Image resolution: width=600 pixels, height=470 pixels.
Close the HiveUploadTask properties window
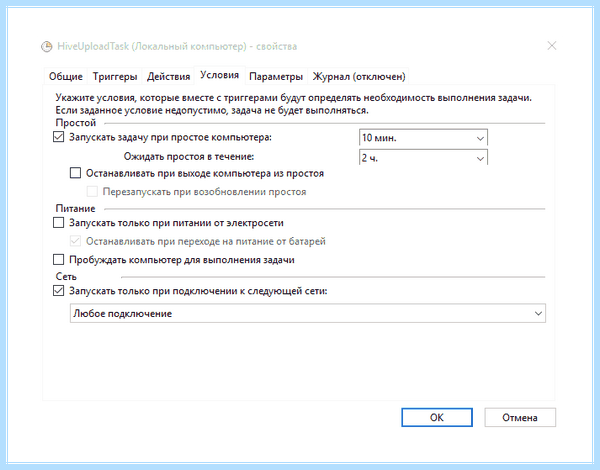point(551,46)
